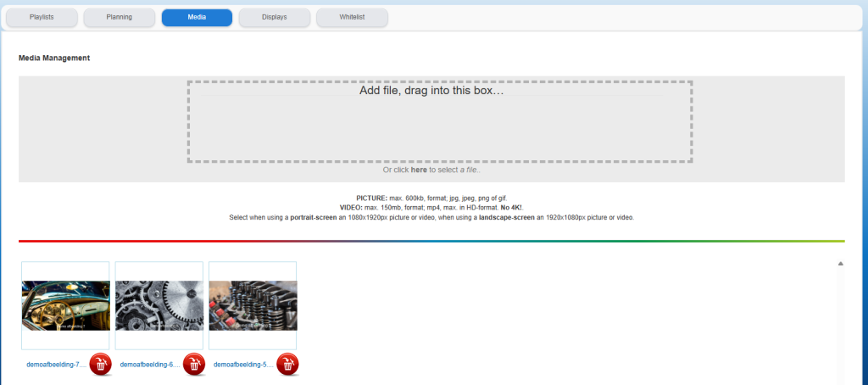Open the engine valve springs thumbnail
The image size is (868, 385).
[253, 305]
